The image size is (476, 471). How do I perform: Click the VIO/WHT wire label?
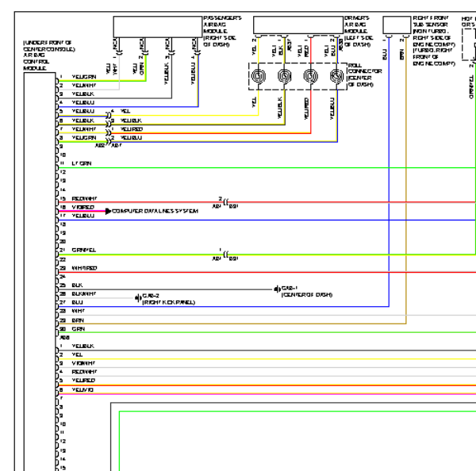tap(83, 363)
